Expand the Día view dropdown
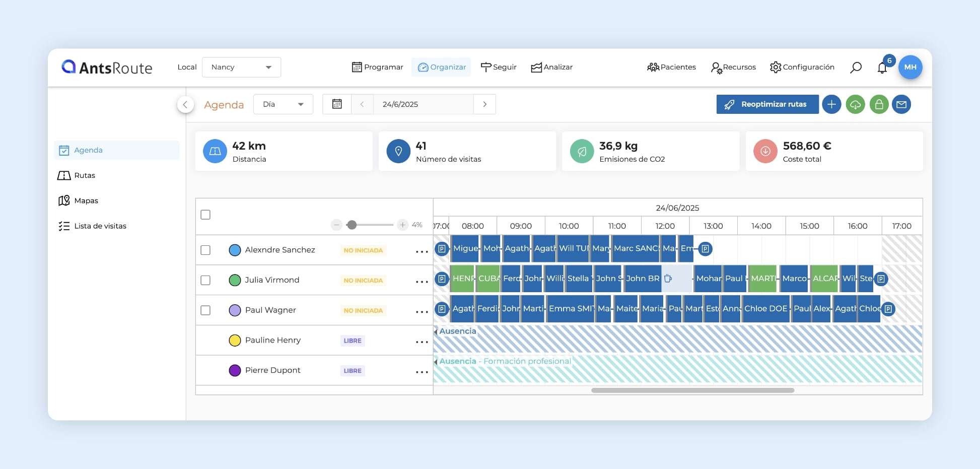The height and width of the screenshot is (469, 980). point(283,104)
